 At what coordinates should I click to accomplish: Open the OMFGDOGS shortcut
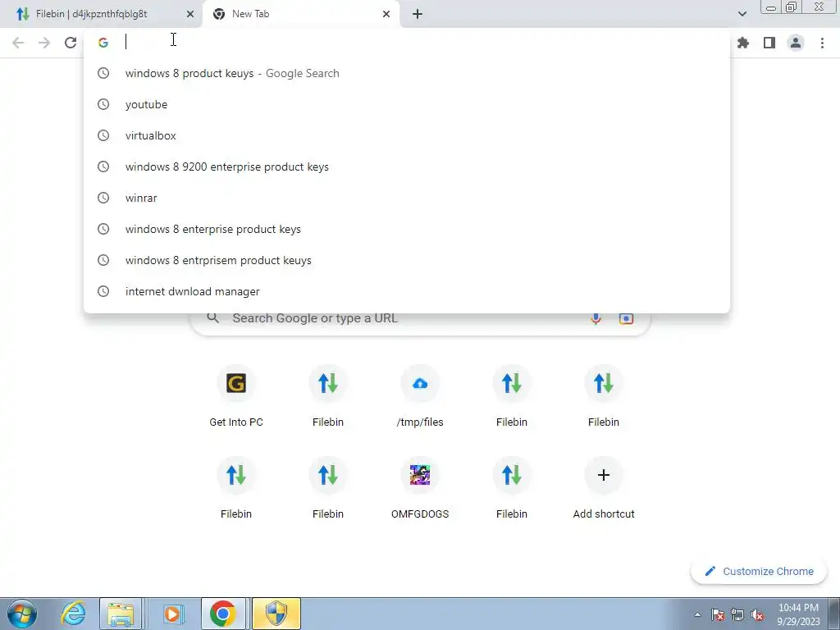(420, 488)
